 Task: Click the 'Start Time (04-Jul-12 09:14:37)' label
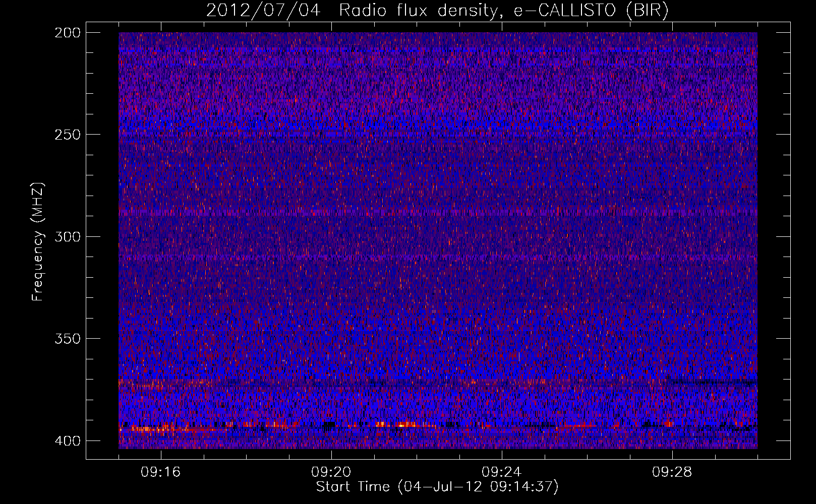click(437, 487)
